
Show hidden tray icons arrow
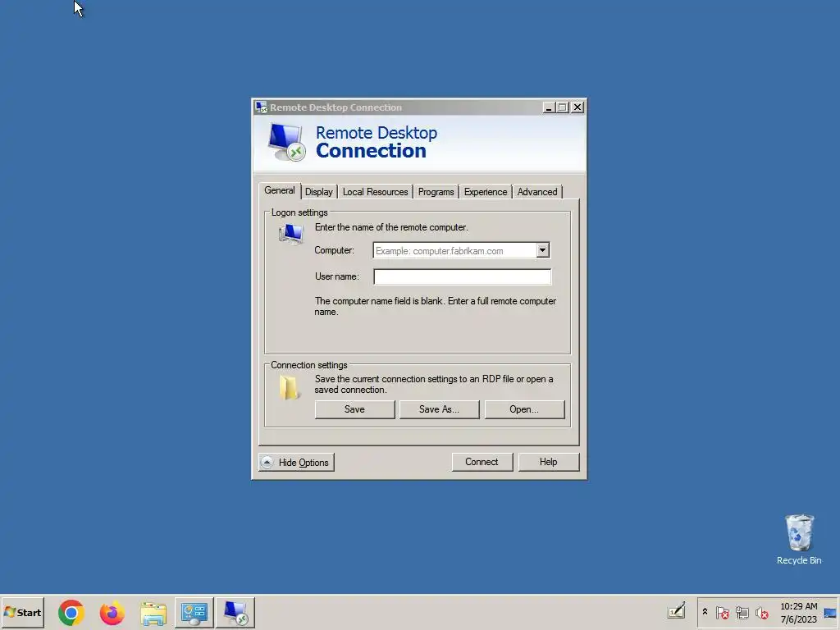coord(705,612)
